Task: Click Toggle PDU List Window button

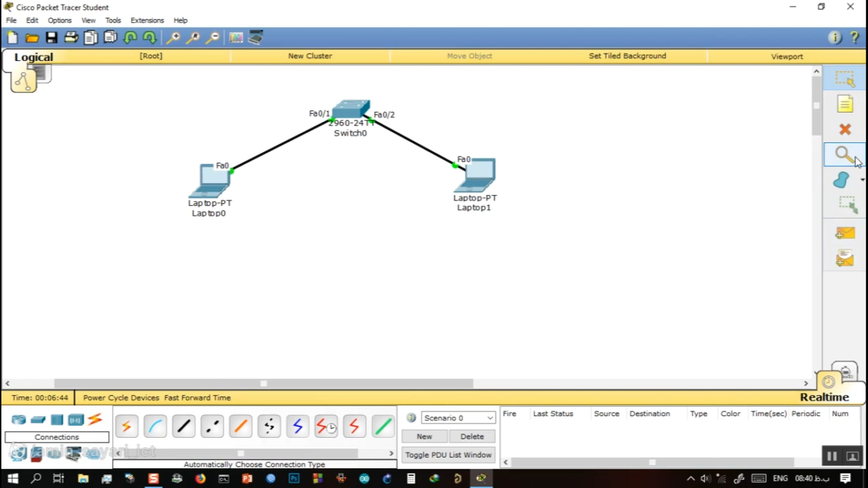Action: point(448,455)
